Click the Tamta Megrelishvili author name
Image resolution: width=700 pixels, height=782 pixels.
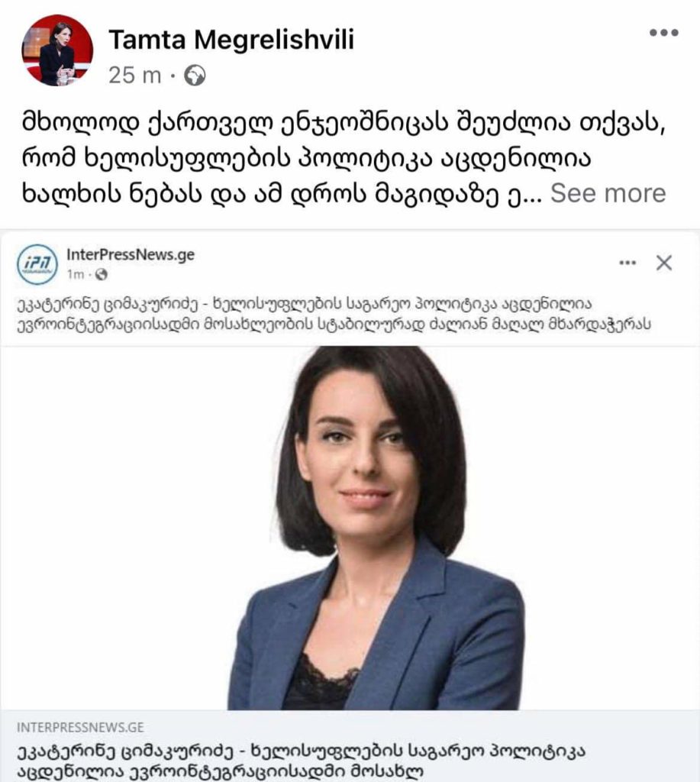pos(231,40)
